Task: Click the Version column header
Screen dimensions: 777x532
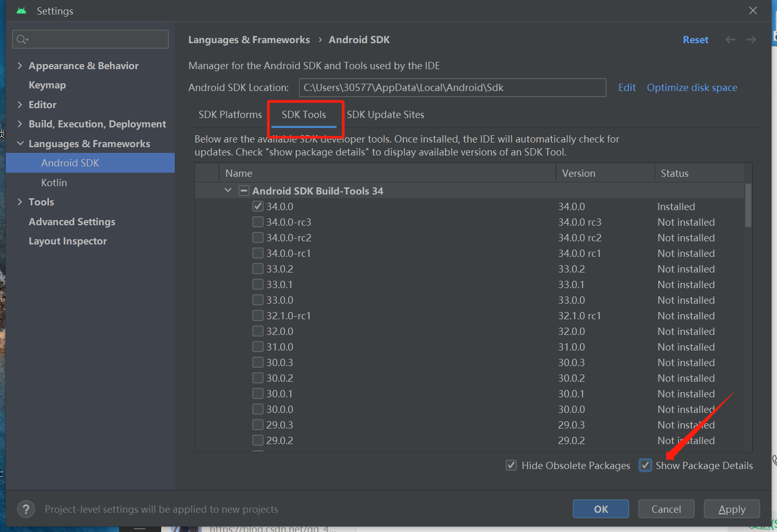Action: pos(605,173)
